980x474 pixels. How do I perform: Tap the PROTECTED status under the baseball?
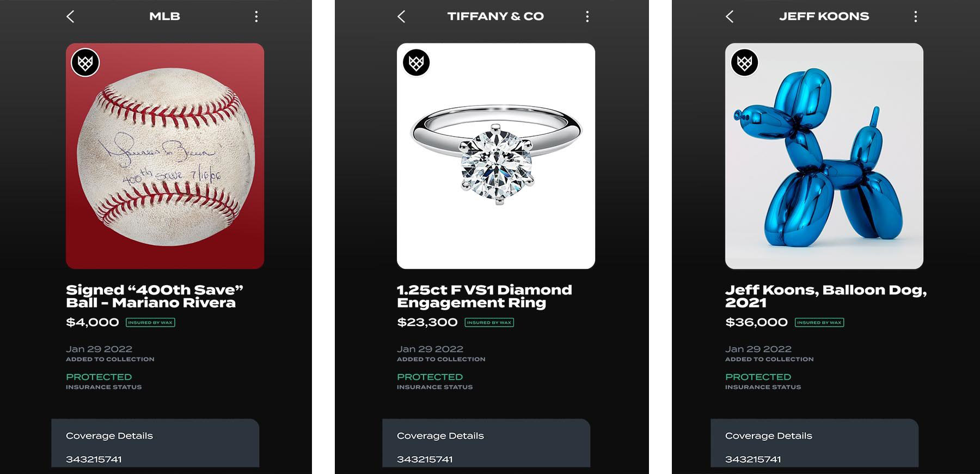point(99,377)
